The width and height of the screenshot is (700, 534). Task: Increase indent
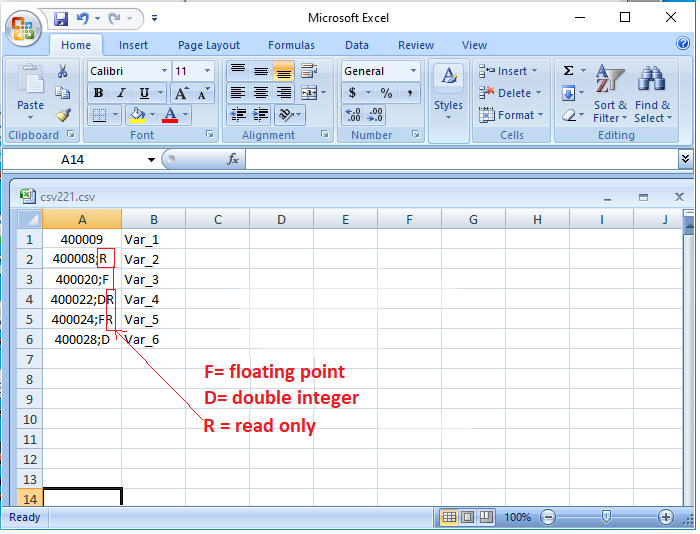pos(261,115)
